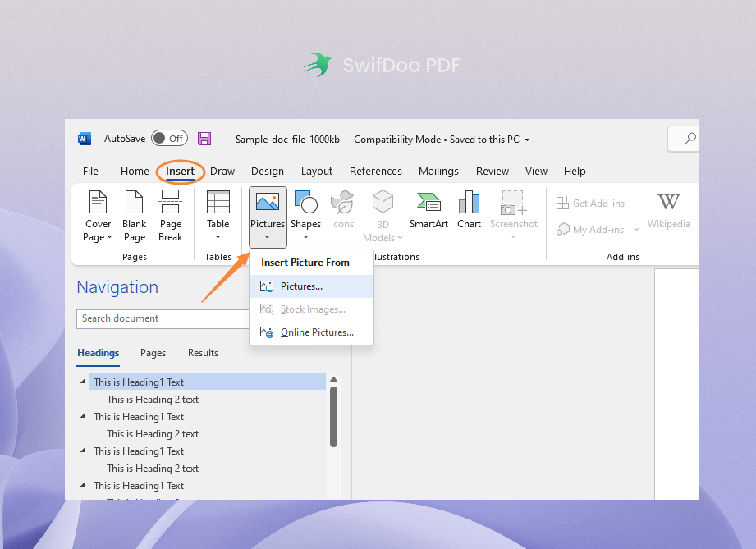This screenshot has height=549, width=756.
Task: Expand the Screenshot dropdown arrow
Action: tap(514, 236)
